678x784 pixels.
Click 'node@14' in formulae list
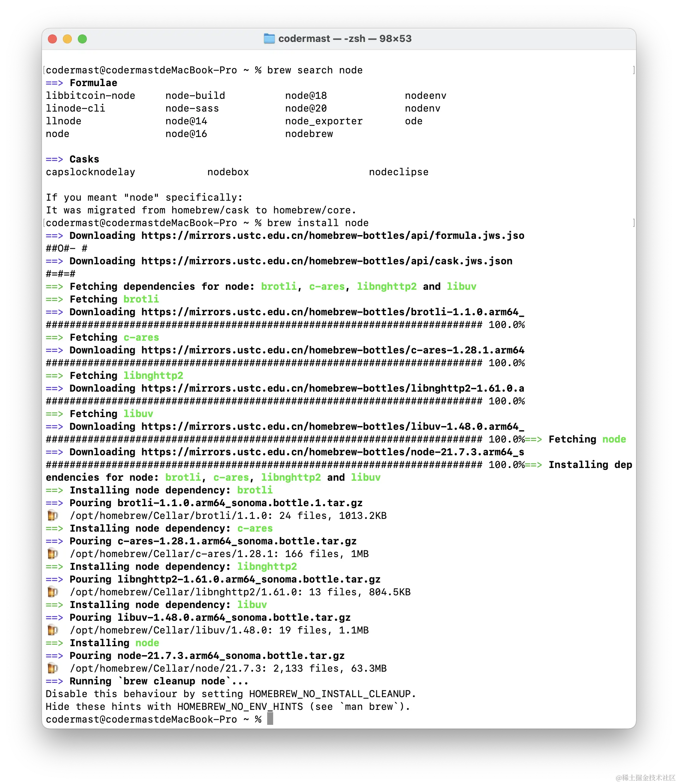186,121
